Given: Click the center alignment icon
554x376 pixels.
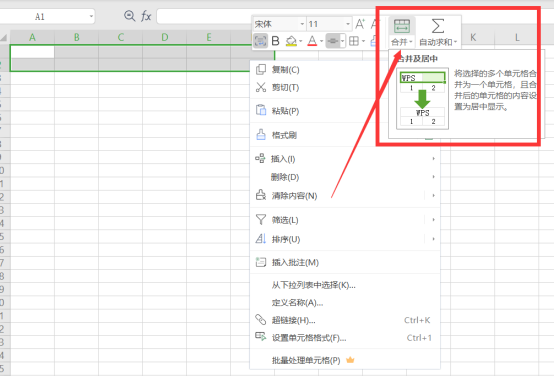Looking at the screenshot, I should click(333, 41).
